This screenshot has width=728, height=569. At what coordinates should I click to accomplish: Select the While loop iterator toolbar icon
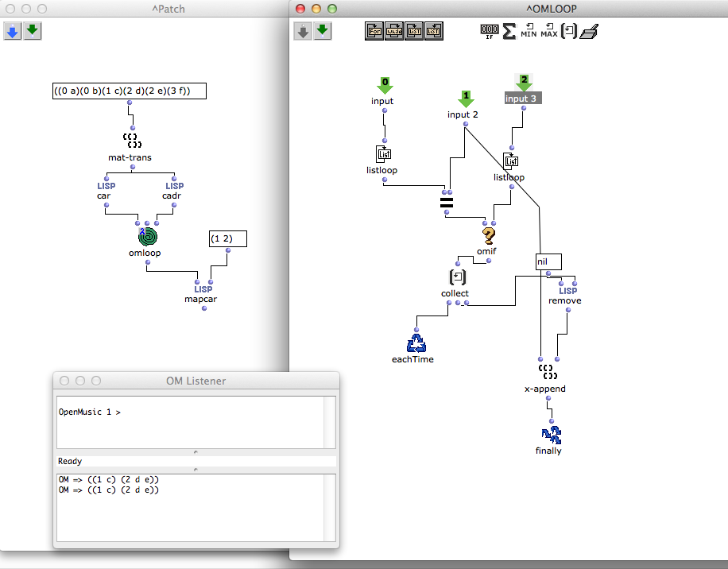click(x=394, y=31)
